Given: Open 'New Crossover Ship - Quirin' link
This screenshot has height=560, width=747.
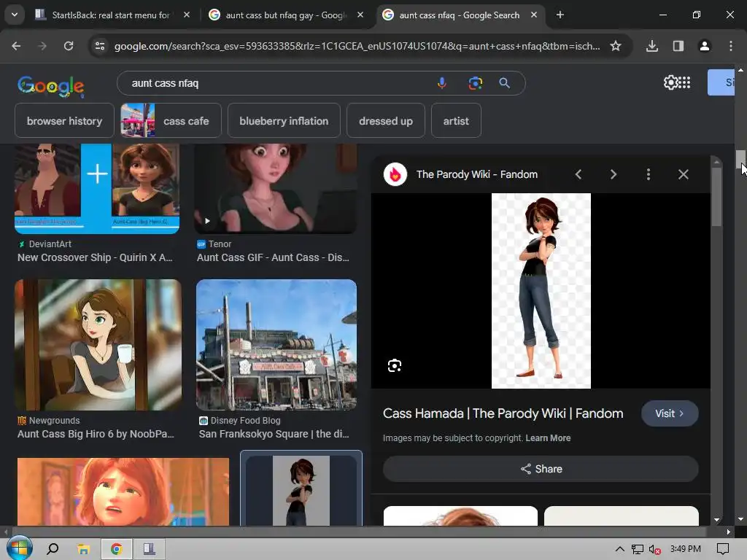Looking at the screenshot, I should [x=95, y=257].
